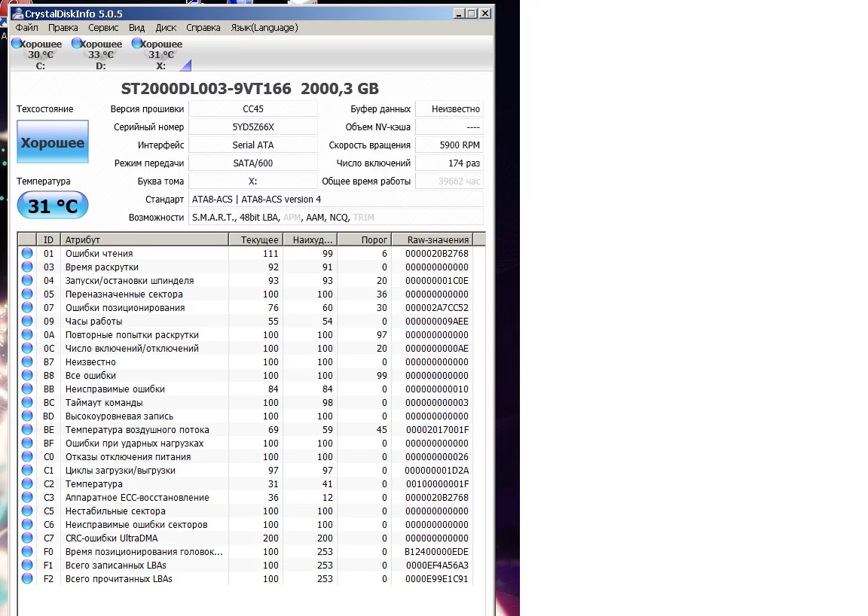Click the Текущее column header
This screenshot has height=616, width=868.
[x=255, y=239]
